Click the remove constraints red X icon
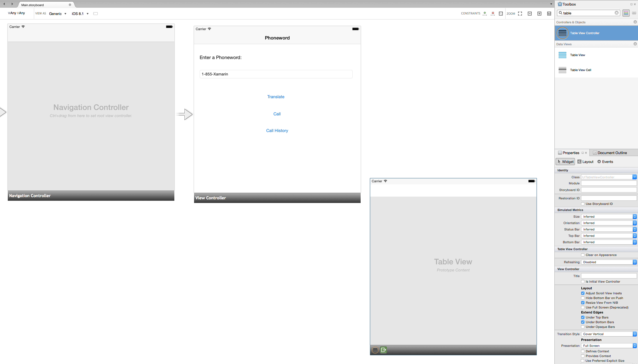 coord(493,13)
